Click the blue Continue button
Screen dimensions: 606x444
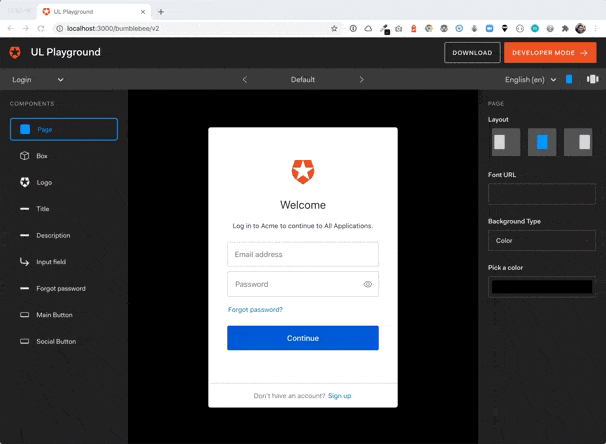point(303,338)
